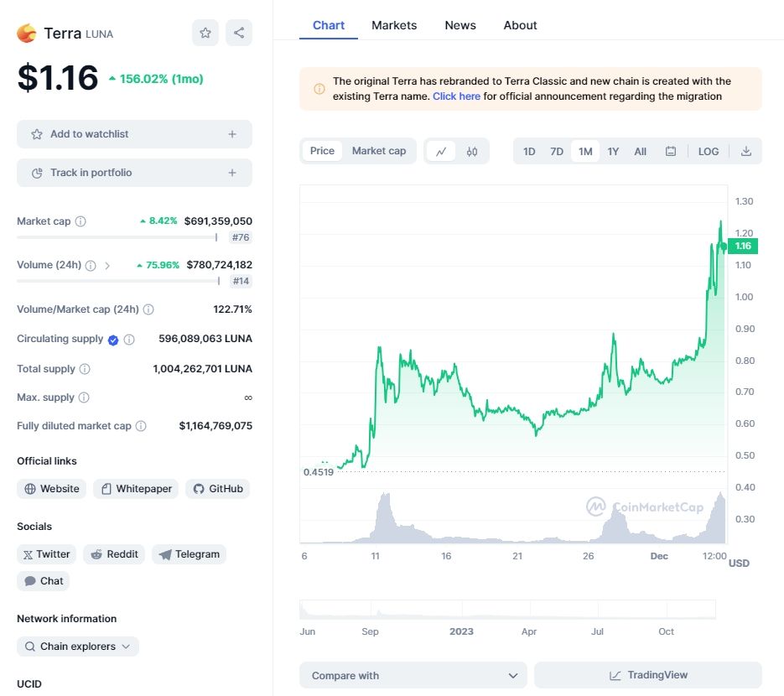784x696 pixels.
Task: Click the info icon next to Market cap
Action: 80,221
